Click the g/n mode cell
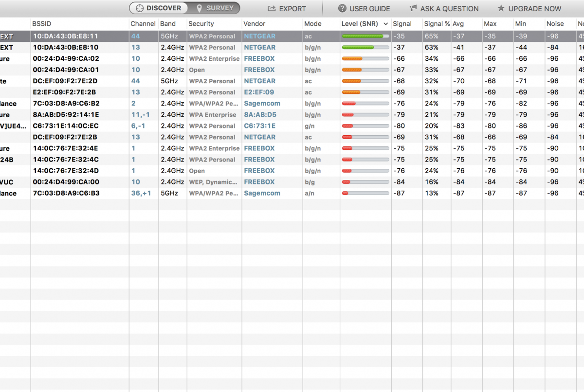Image resolution: width=584 pixels, height=392 pixels. [310, 125]
